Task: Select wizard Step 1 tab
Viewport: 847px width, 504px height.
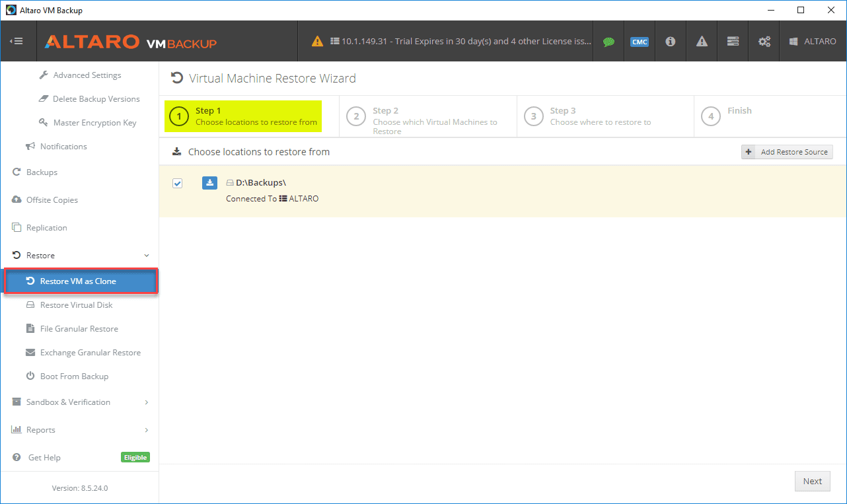Action: (x=243, y=116)
